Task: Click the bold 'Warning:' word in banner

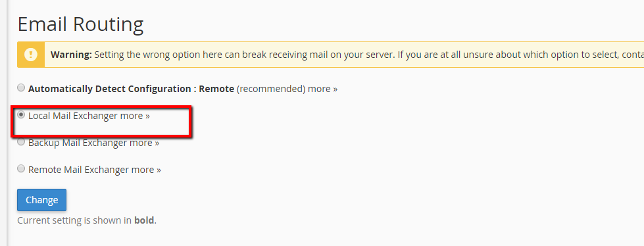Action: (x=71, y=55)
